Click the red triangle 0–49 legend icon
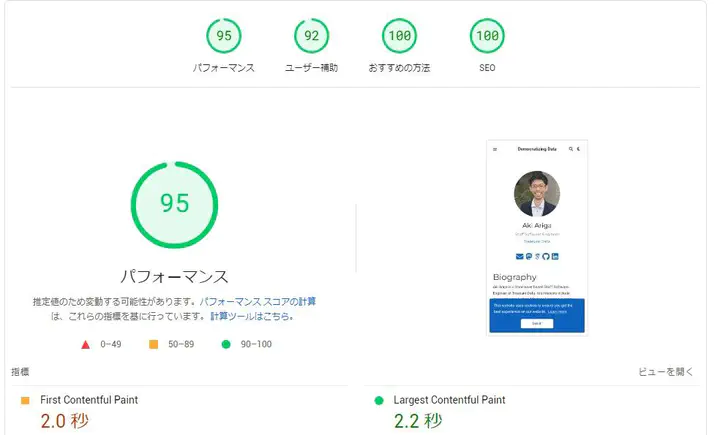This screenshot has height=435, width=720. click(x=85, y=345)
